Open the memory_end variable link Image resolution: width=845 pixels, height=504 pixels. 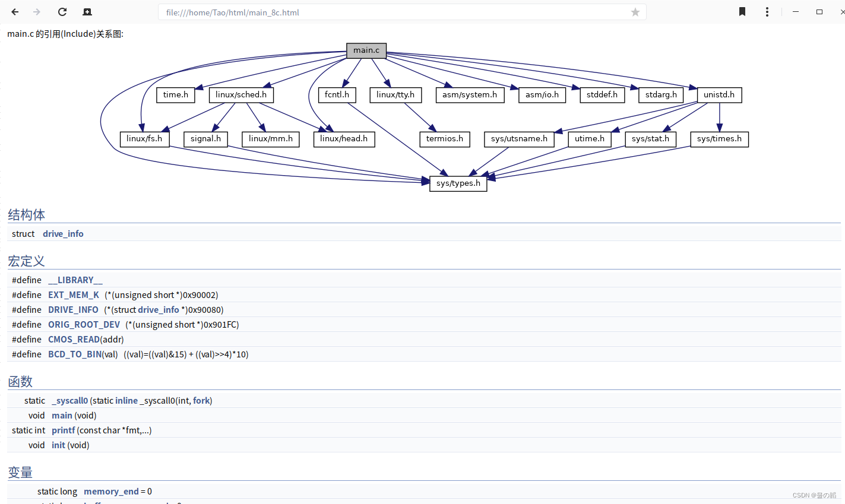click(x=111, y=492)
